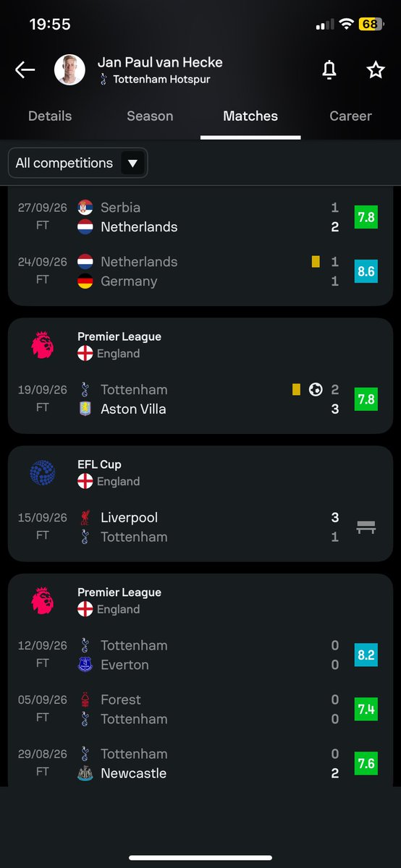Screen dimensions: 401x868
Task: Toggle the favorite star icon
Action: (x=376, y=69)
